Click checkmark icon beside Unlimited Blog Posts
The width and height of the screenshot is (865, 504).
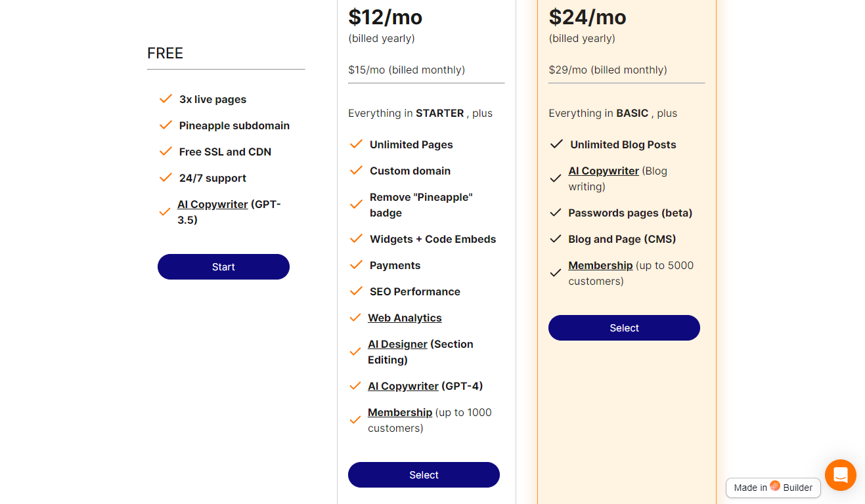[x=556, y=144]
